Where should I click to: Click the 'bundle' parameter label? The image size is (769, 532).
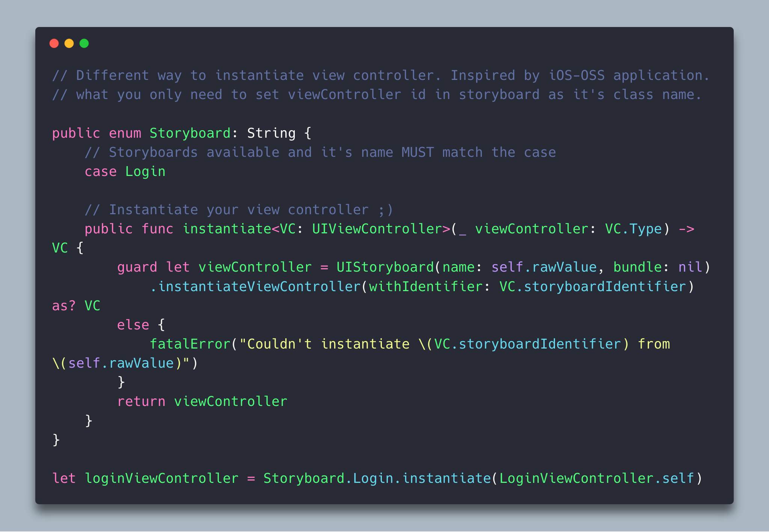coord(637,267)
